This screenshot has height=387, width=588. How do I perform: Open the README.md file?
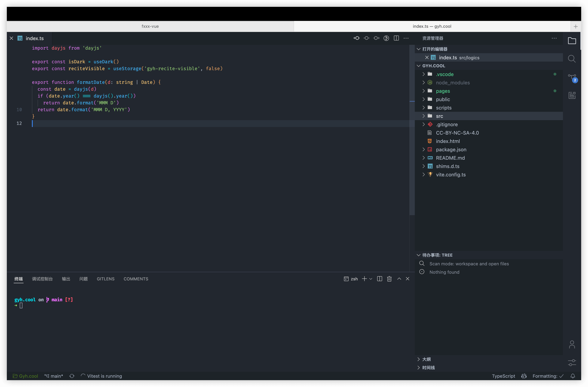[489, 158]
